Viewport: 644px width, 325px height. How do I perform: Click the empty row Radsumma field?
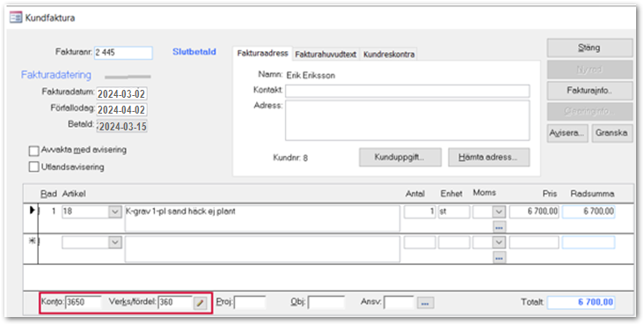(589, 243)
